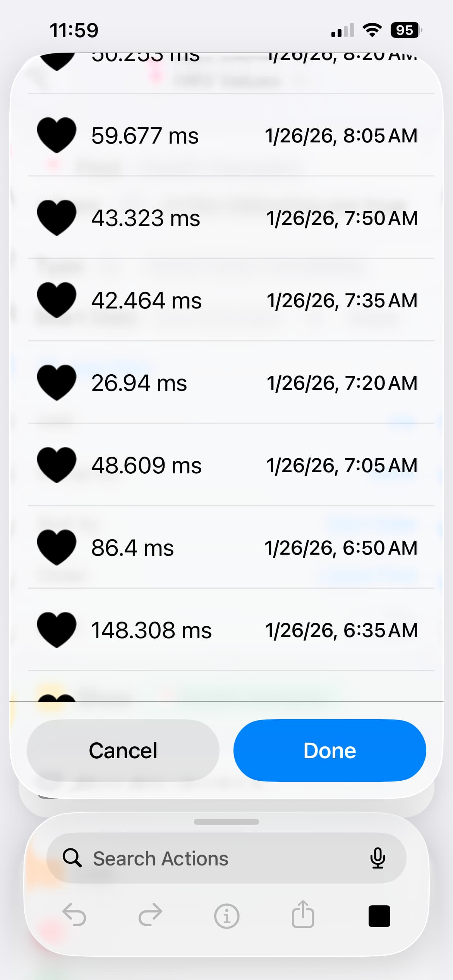
Task: Tap the battery indicator in status bar
Action: point(405,30)
